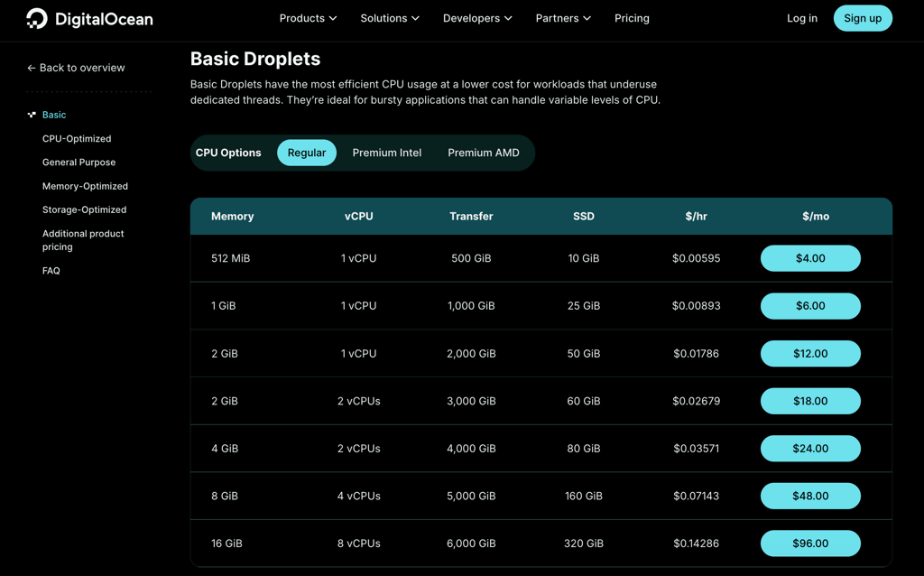Click the $0.01786 hourly price

coord(696,354)
